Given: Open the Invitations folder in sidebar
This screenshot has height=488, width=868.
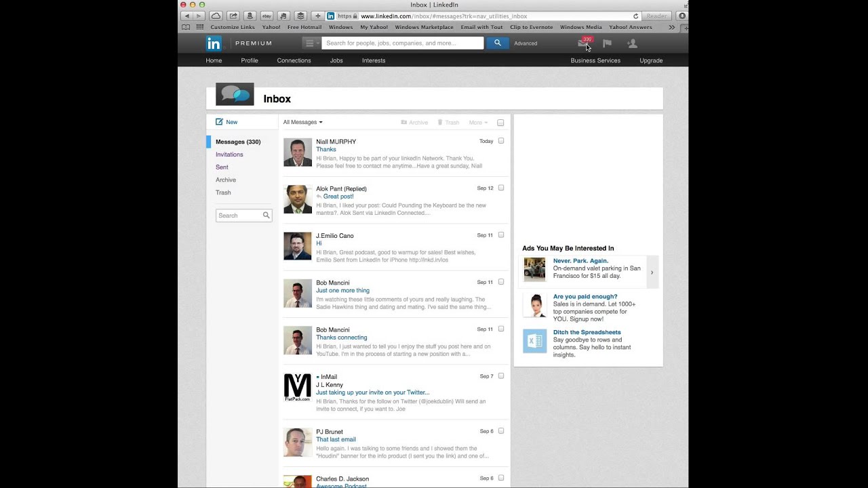Looking at the screenshot, I should [229, 155].
